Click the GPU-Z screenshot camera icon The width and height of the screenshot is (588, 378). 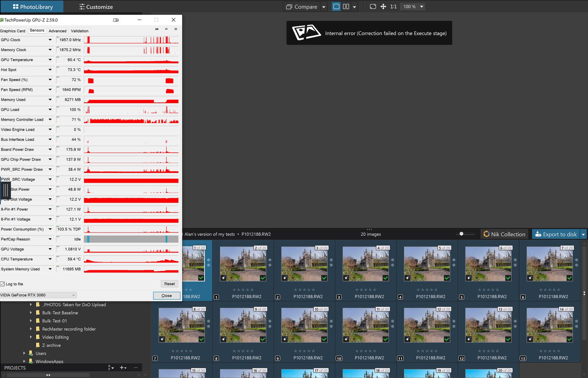157,29
